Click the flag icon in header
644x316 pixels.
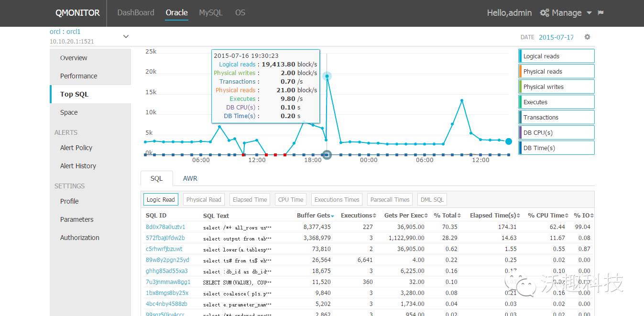(x=600, y=13)
